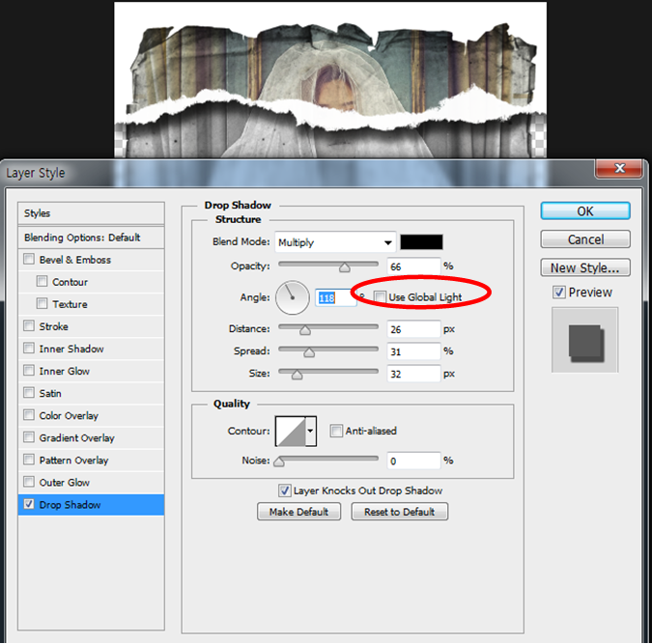This screenshot has height=644, width=652.
Task: Select the Inner Glow style entry
Action: (x=65, y=371)
